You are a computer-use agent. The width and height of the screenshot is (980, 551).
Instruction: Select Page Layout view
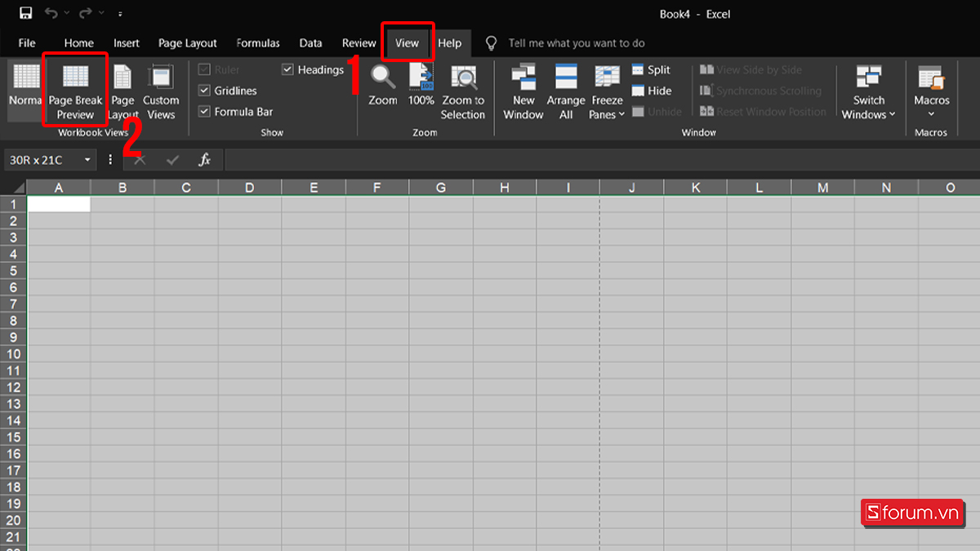[122, 90]
